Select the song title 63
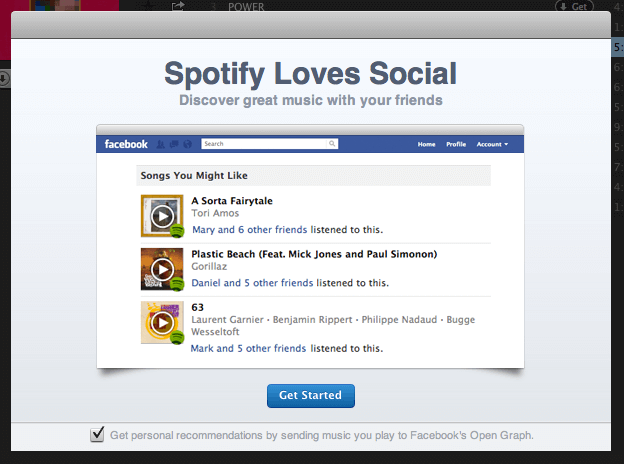624x464 pixels. [197, 307]
